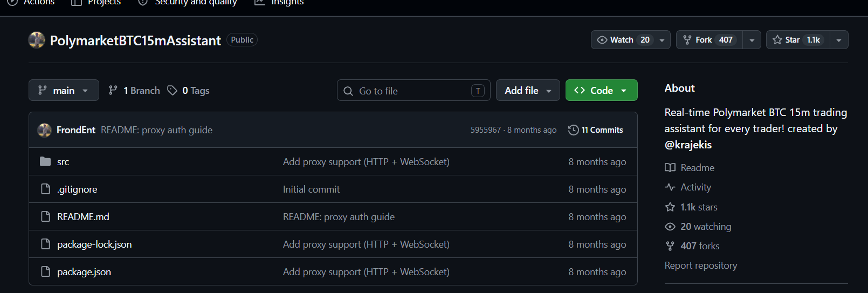Image resolution: width=868 pixels, height=293 pixels.
Task: Fork this repository
Action: 709,40
